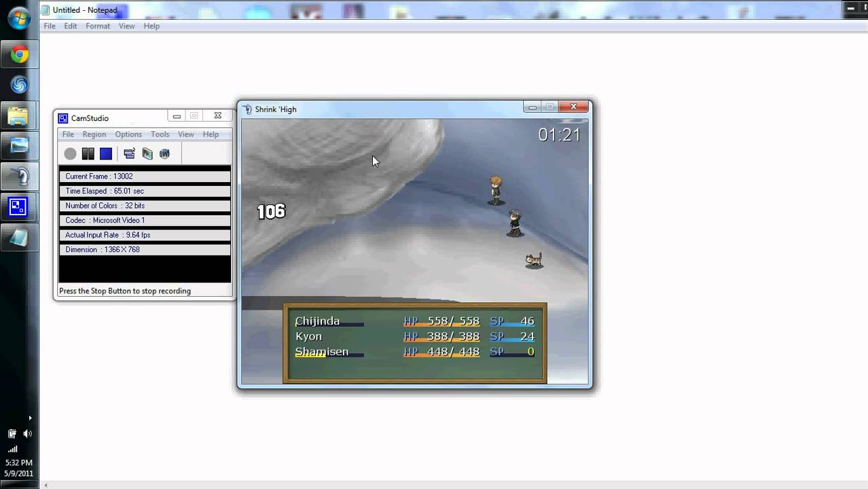
Task: Open the Notepad Edit menu
Action: point(71,26)
